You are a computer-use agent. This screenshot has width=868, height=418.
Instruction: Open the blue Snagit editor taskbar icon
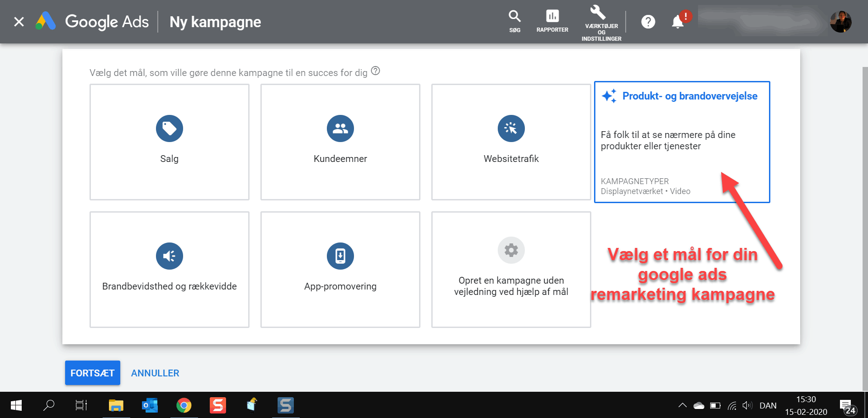click(285, 405)
